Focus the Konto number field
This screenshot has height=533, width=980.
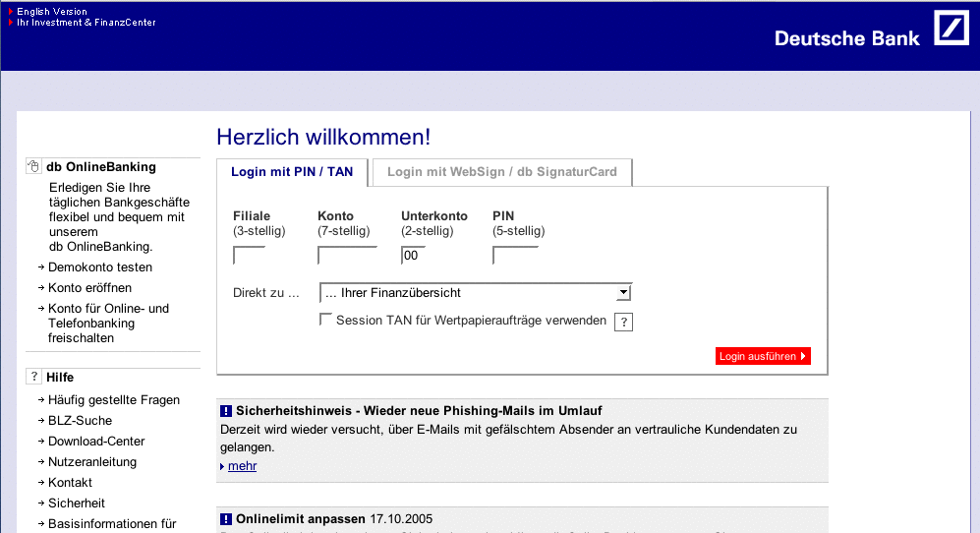tap(347, 256)
